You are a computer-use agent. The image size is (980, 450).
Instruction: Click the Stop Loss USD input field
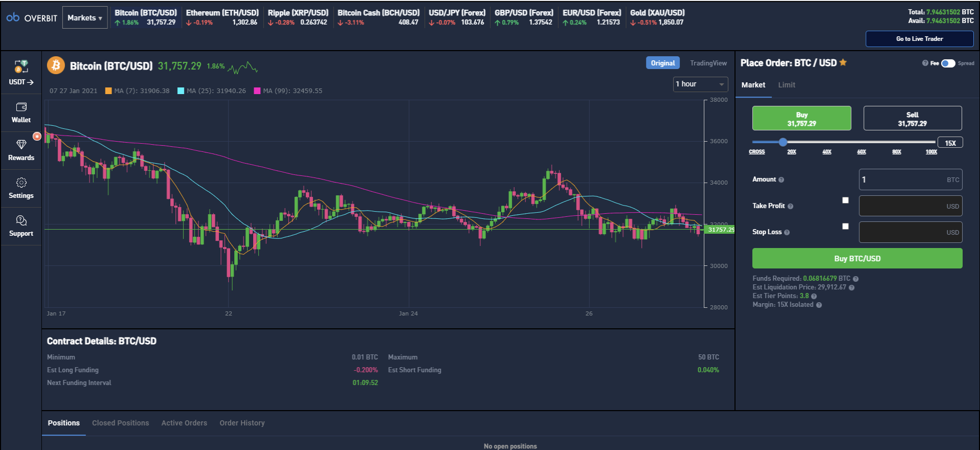pos(910,232)
